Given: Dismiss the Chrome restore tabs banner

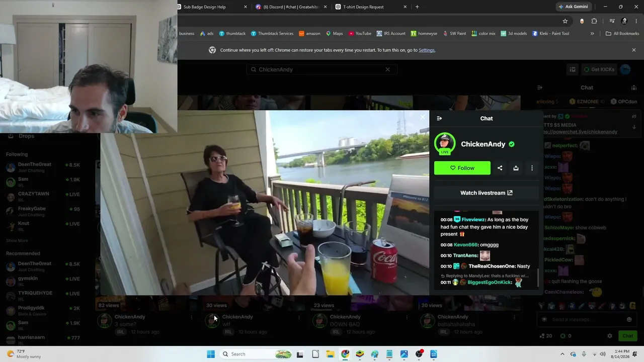Looking at the screenshot, I should 634,50.
